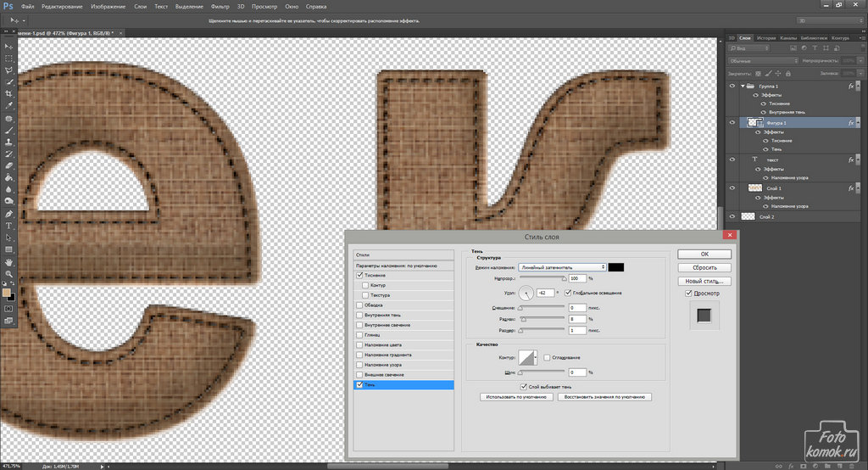Toggle the Глобальное освещение checkbox

pos(567,293)
